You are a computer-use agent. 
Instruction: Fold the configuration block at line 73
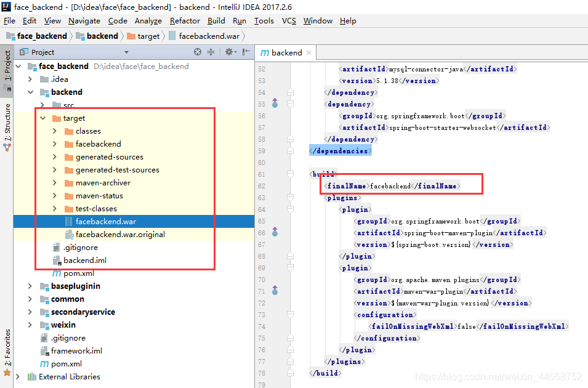(x=290, y=315)
